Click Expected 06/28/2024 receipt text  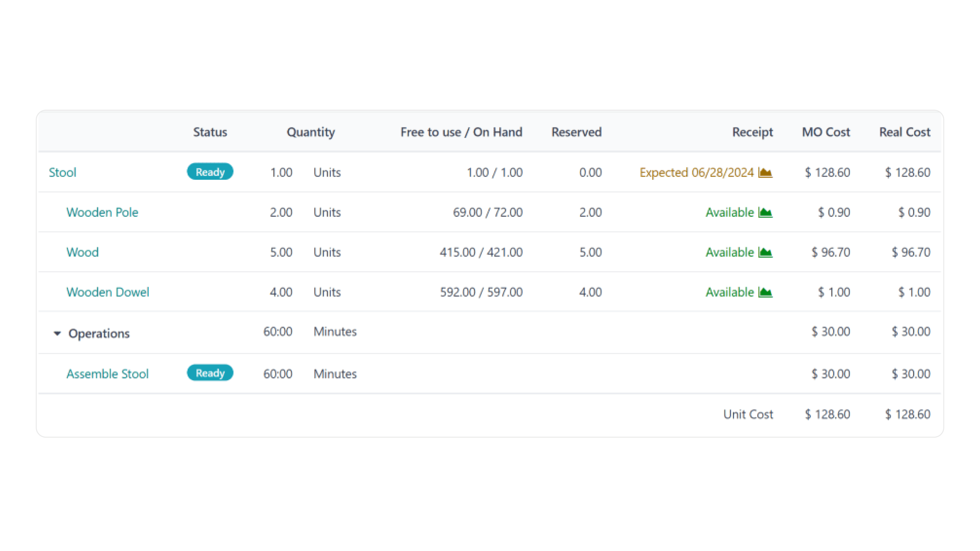point(696,173)
